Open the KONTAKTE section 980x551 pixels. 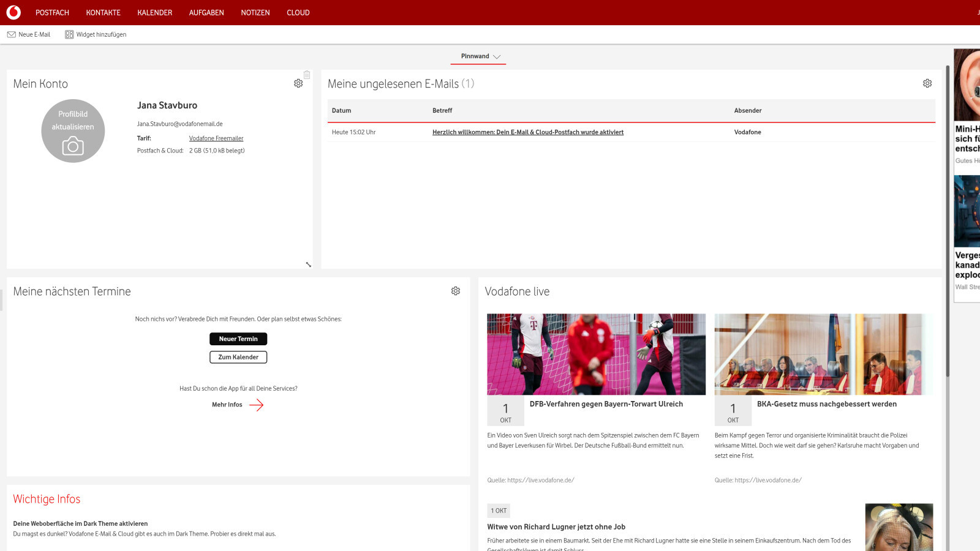pos(103,12)
